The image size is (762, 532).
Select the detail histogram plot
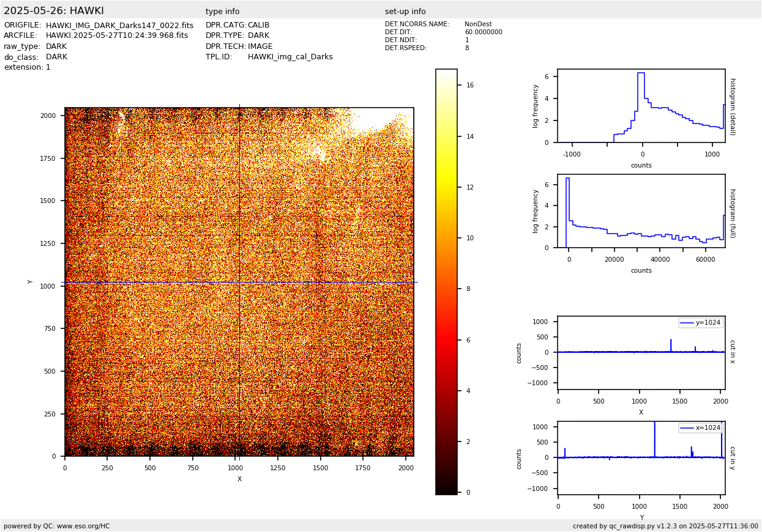pos(641,106)
